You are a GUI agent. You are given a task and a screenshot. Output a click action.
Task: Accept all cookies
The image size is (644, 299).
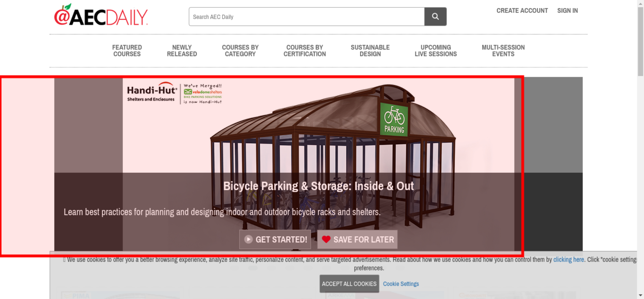coord(349,284)
